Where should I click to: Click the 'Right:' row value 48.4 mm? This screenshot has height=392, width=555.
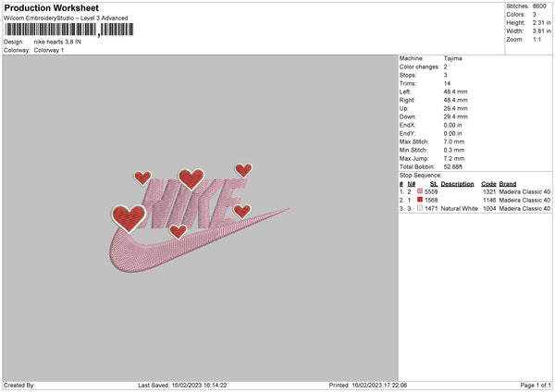tap(455, 100)
